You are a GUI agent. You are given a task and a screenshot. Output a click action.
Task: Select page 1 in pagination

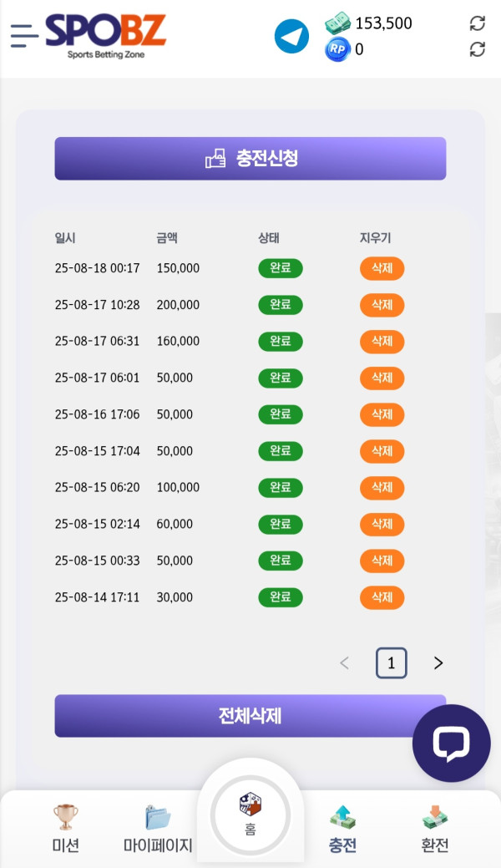point(391,663)
